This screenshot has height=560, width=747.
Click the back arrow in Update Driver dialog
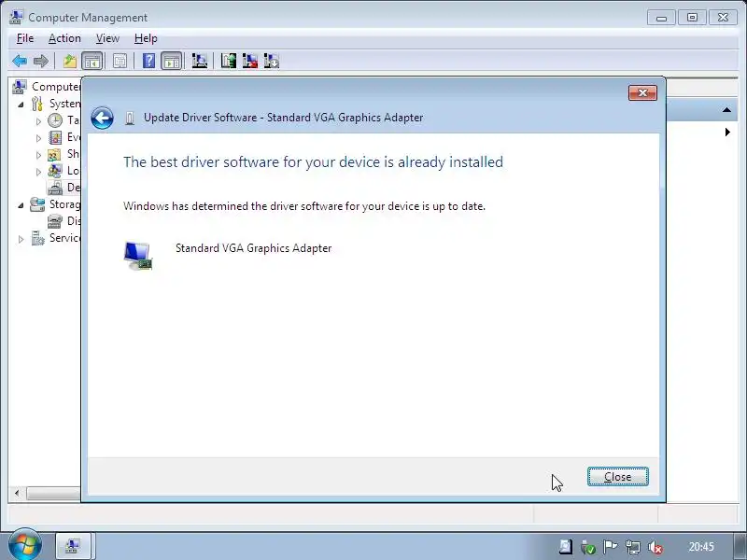coord(102,118)
